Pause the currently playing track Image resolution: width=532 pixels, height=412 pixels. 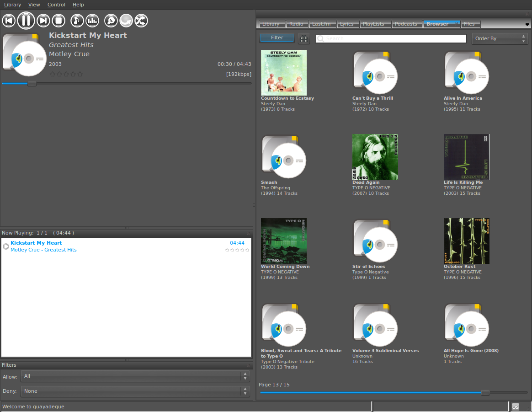pyautogui.click(x=26, y=20)
